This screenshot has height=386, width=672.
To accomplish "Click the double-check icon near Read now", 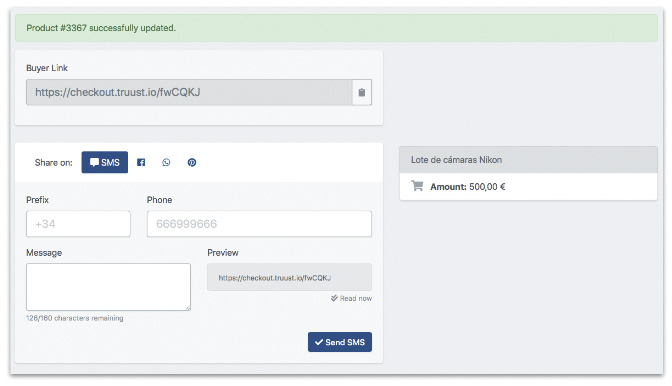I will (x=334, y=298).
